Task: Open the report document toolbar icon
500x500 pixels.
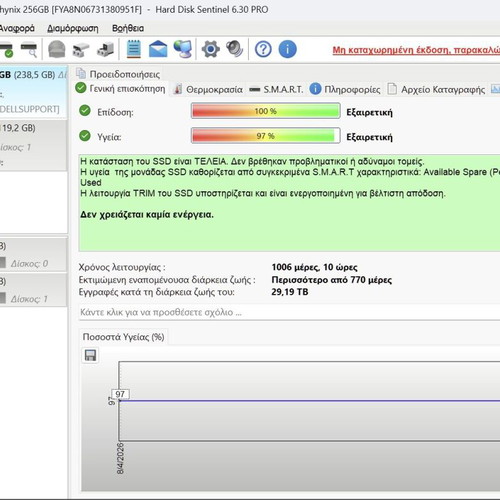Action: 134,49
